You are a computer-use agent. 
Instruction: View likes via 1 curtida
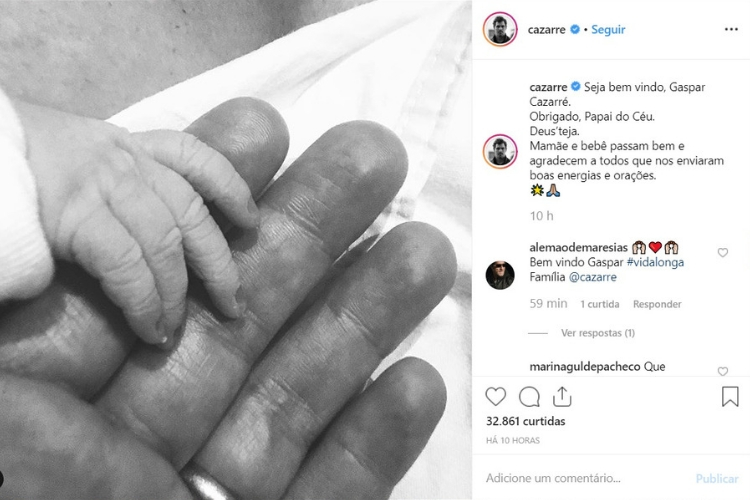tap(600, 304)
